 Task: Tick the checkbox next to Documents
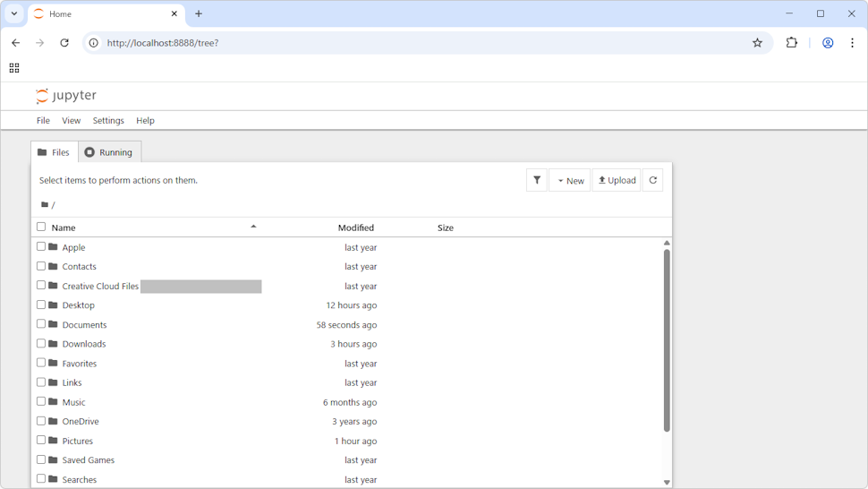click(x=41, y=324)
